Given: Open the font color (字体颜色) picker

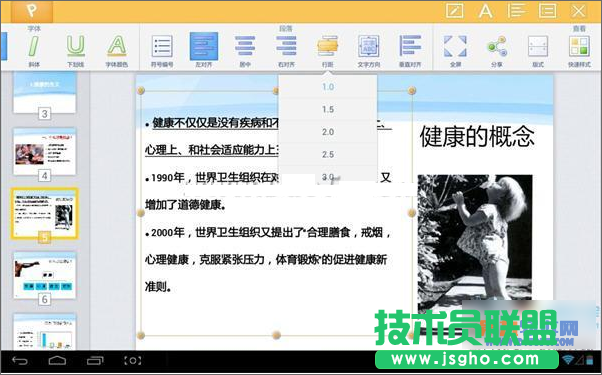Looking at the screenshot, I should pos(117,50).
